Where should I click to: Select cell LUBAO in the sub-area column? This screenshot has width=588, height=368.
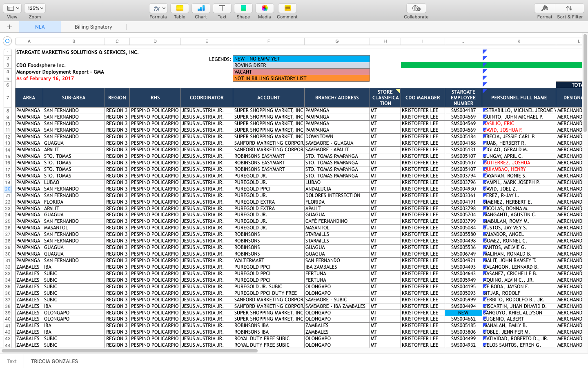tap(74, 182)
